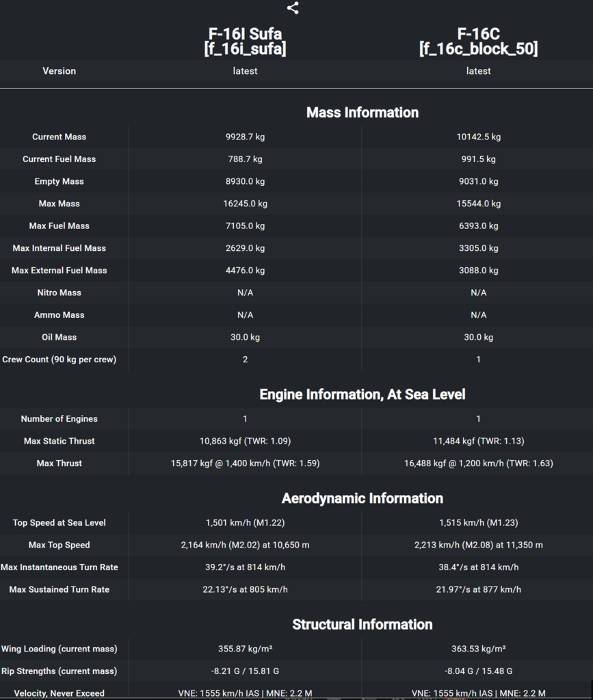This screenshot has width=593, height=700.
Task: Click the Aerodynamic Information section heading
Action: (362, 498)
